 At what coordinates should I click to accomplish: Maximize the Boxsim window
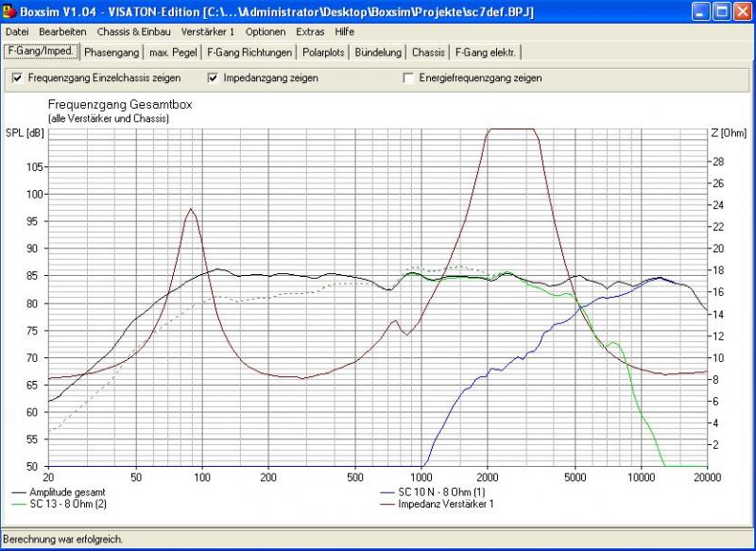[720, 12]
